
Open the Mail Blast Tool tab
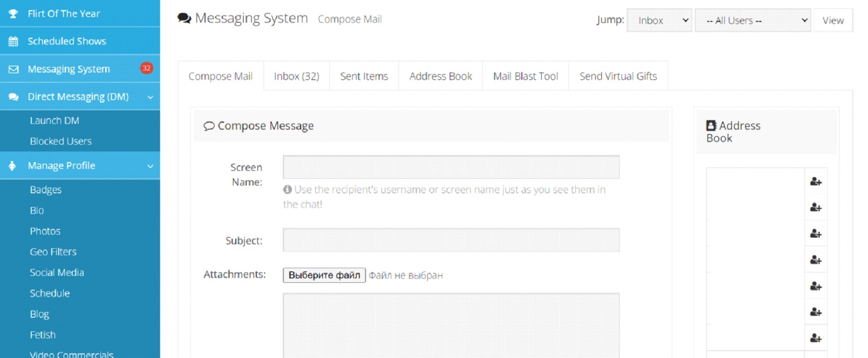(526, 76)
